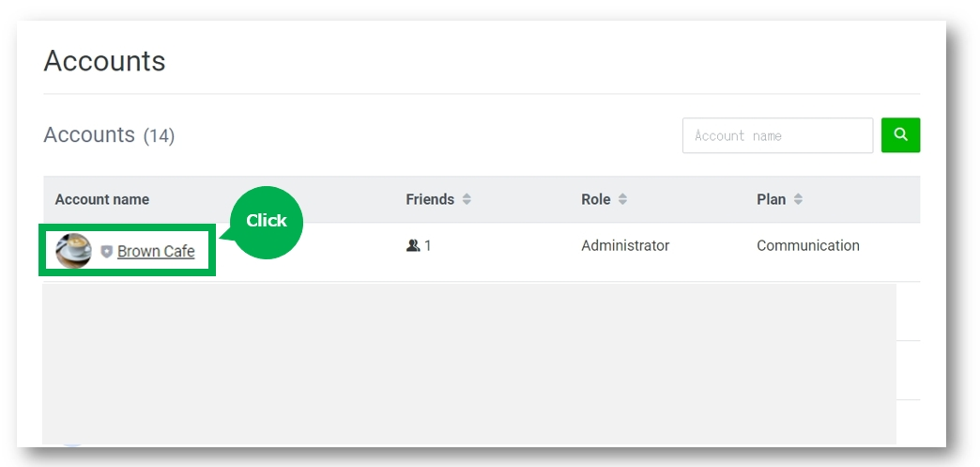Open the Brown Cafe account link

[156, 251]
